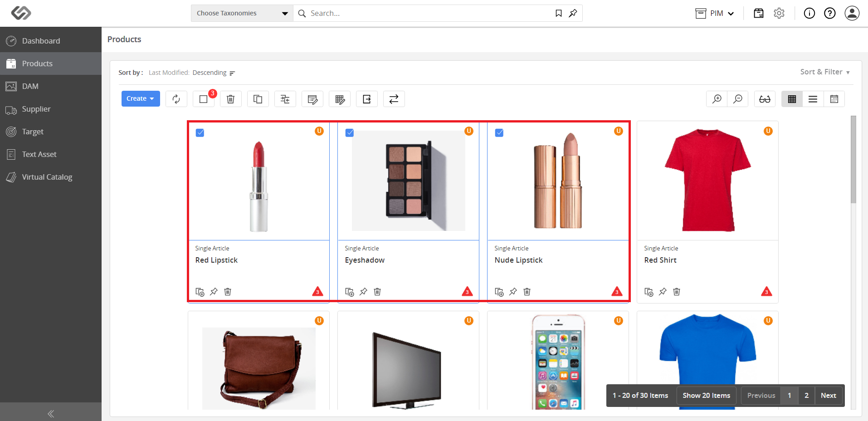Click the glasses preview icon
This screenshot has width=868, height=421.
[765, 99]
